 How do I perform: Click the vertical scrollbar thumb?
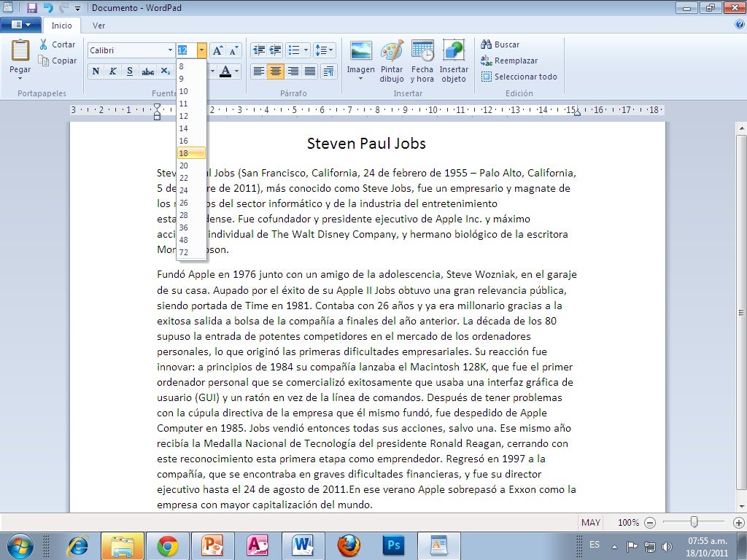point(741,312)
